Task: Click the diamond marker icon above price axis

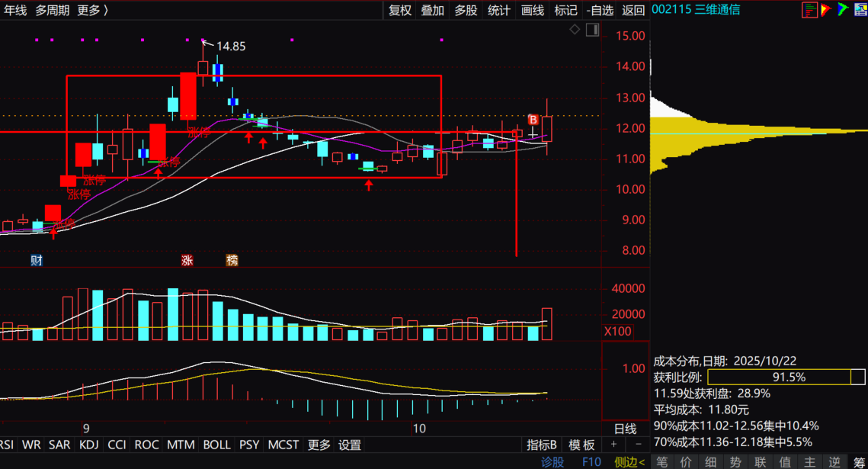Action: pyautogui.click(x=575, y=29)
